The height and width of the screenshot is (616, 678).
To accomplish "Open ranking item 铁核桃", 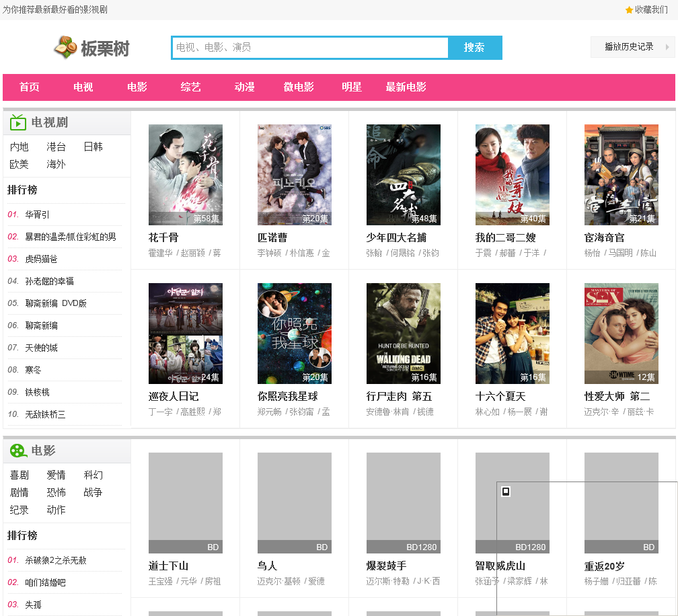I will click(37, 393).
